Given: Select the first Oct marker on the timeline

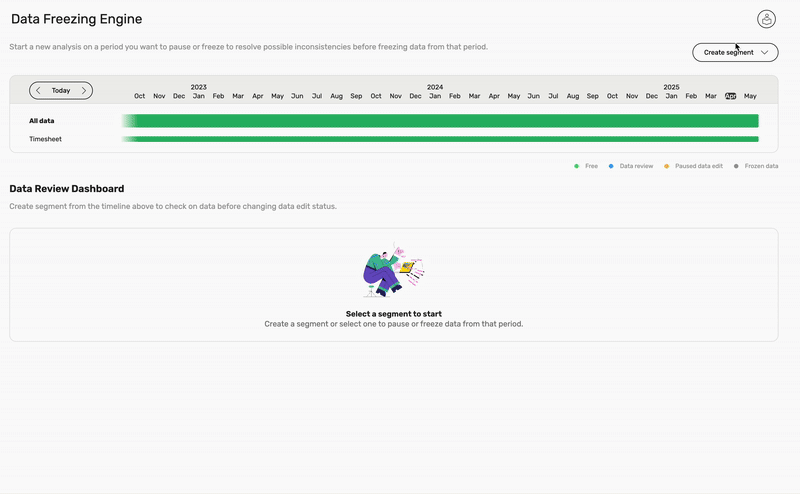Looking at the screenshot, I should 139,96.
